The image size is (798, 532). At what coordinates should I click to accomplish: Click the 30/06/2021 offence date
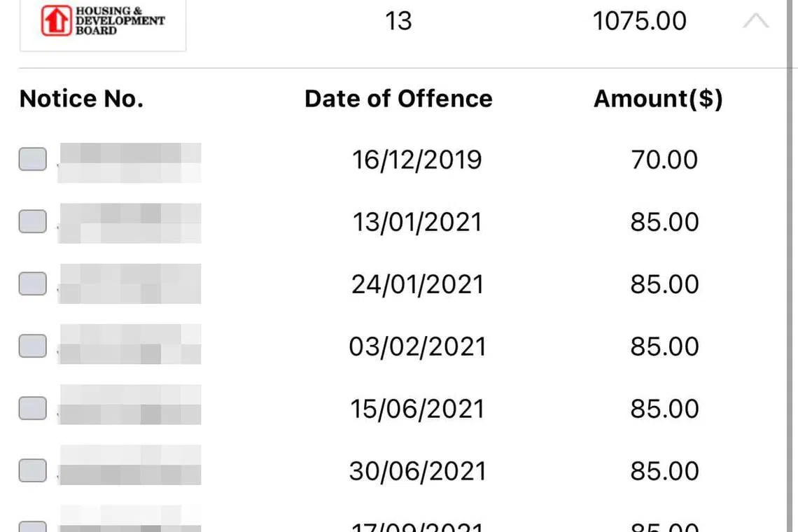pos(417,470)
